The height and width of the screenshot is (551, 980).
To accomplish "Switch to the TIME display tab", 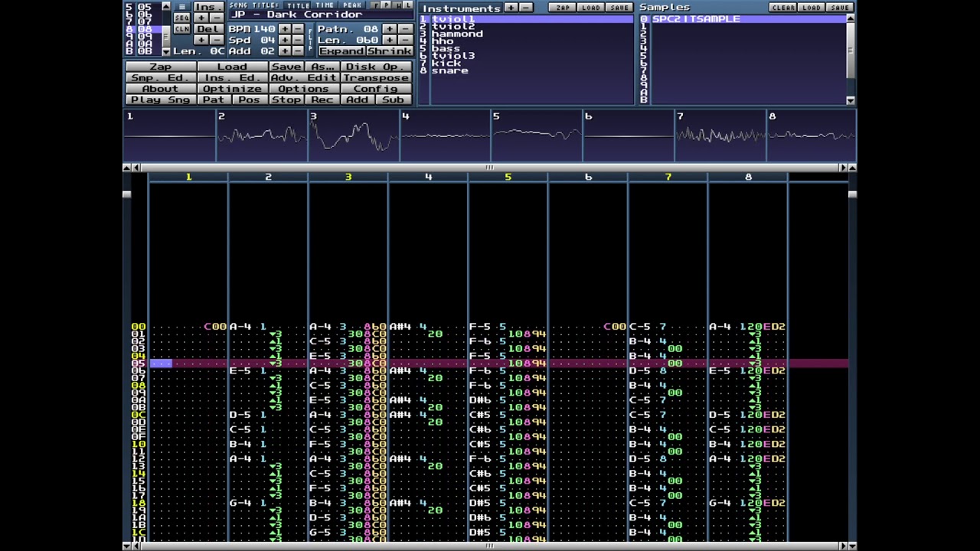I will click(325, 5).
